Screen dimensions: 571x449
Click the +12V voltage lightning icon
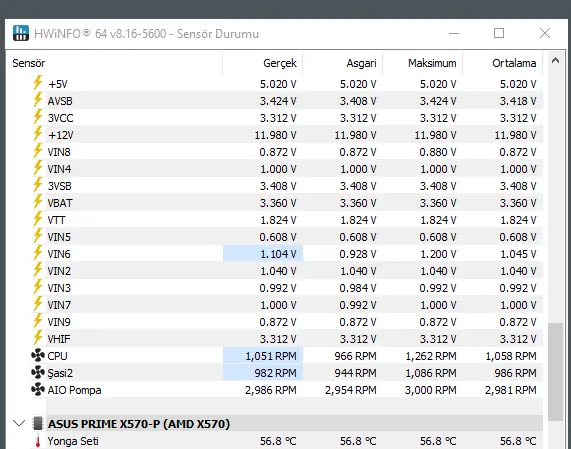[x=38, y=134]
